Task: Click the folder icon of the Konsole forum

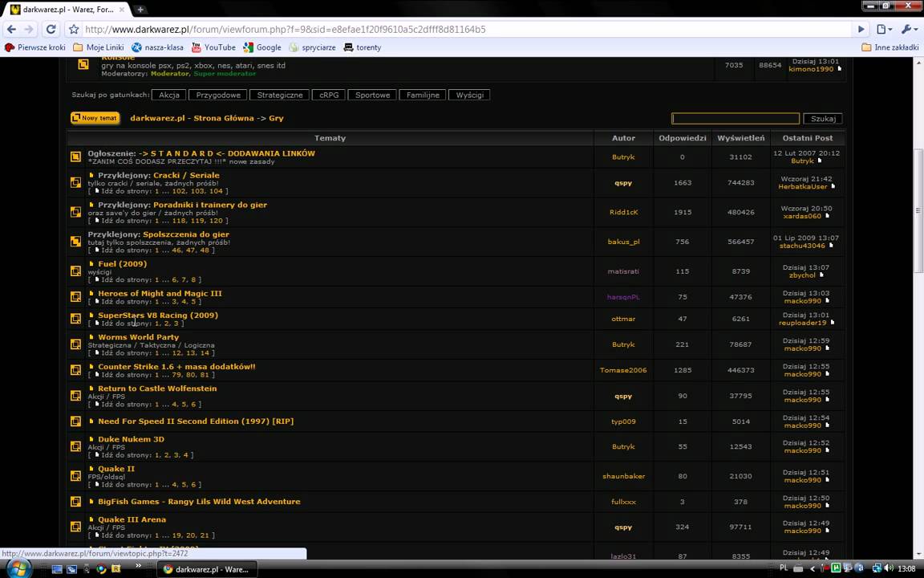Action: (83, 64)
